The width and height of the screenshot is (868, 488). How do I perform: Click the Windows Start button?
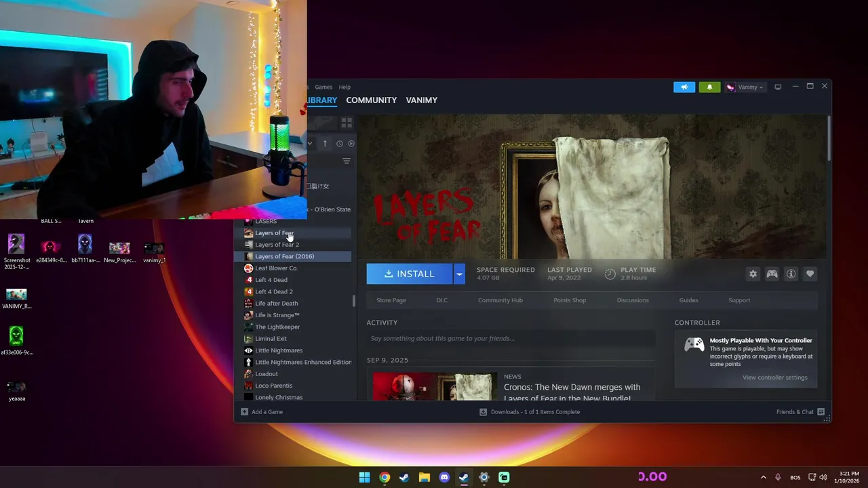coord(364,477)
